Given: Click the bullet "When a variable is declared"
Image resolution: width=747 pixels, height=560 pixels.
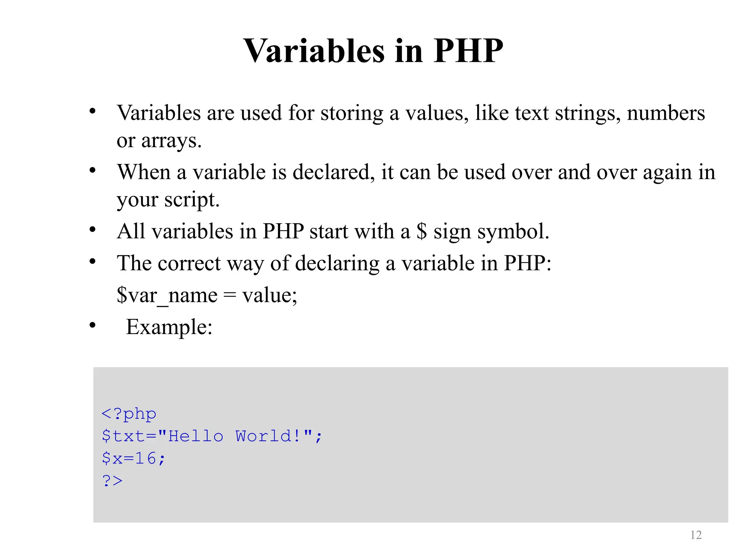Looking at the screenshot, I should 416,186.
